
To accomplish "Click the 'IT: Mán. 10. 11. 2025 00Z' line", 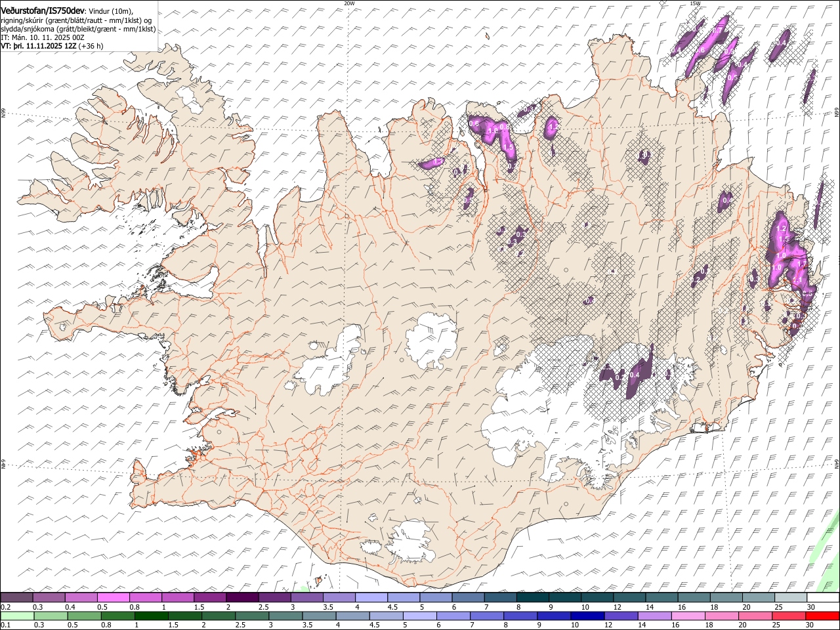I will [42, 37].
